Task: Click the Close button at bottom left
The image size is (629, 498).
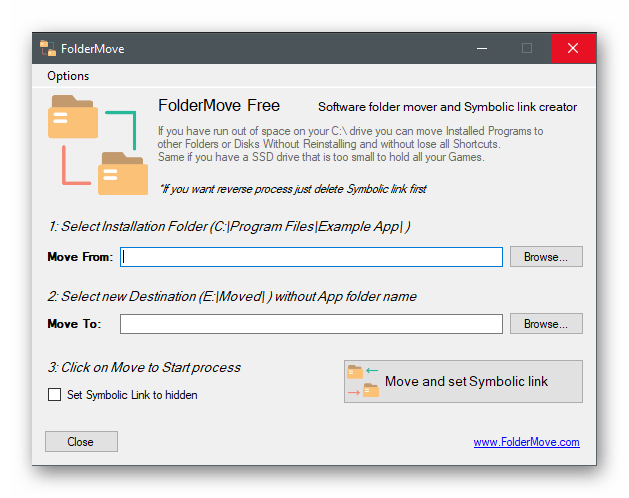Action: [x=81, y=441]
